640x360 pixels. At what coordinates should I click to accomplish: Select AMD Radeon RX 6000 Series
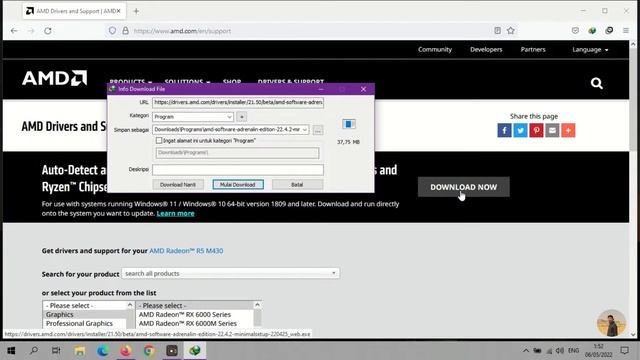coord(185,314)
